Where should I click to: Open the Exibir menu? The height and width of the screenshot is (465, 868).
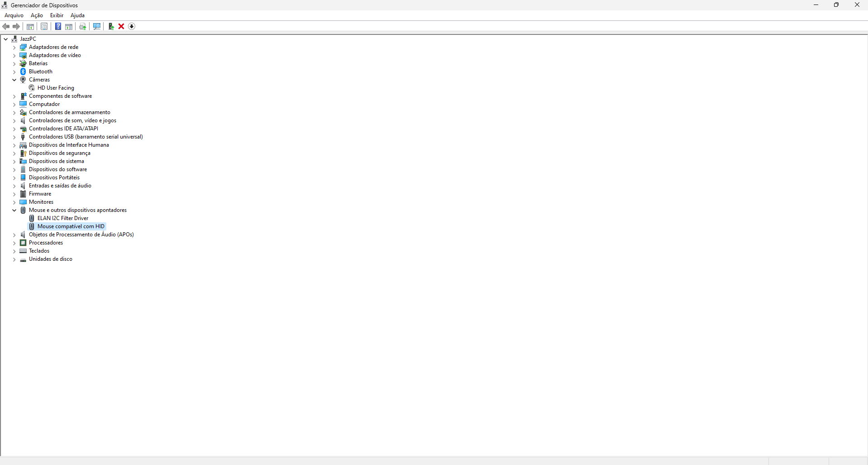(57, 15)
